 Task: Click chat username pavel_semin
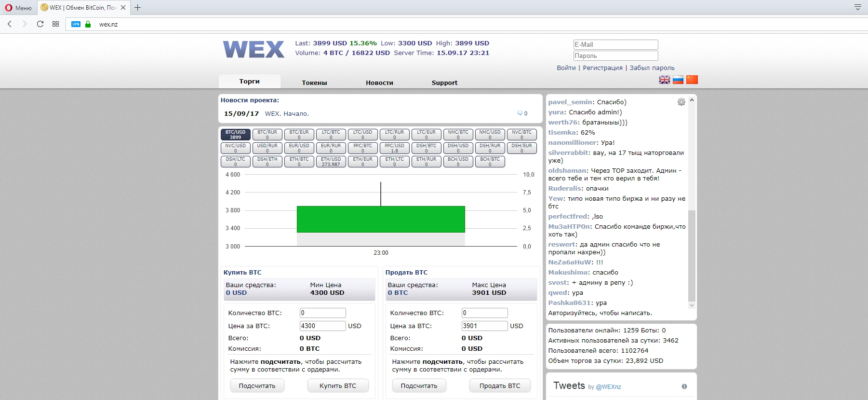coord(570,102)
